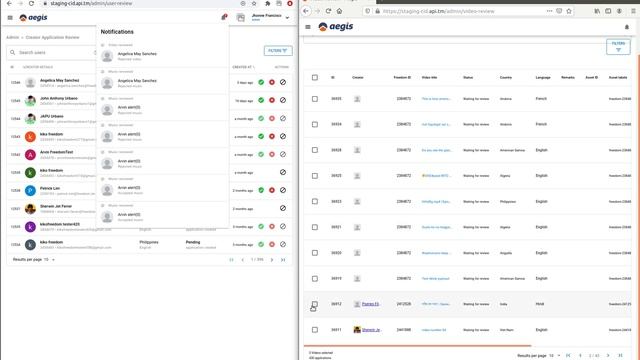Block Angelica May Sanchez with ban icon

(283, 82)
